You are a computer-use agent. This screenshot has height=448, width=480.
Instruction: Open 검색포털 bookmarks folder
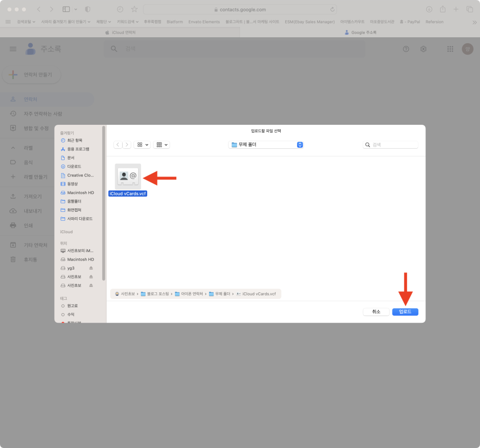(x=26, y=22)
